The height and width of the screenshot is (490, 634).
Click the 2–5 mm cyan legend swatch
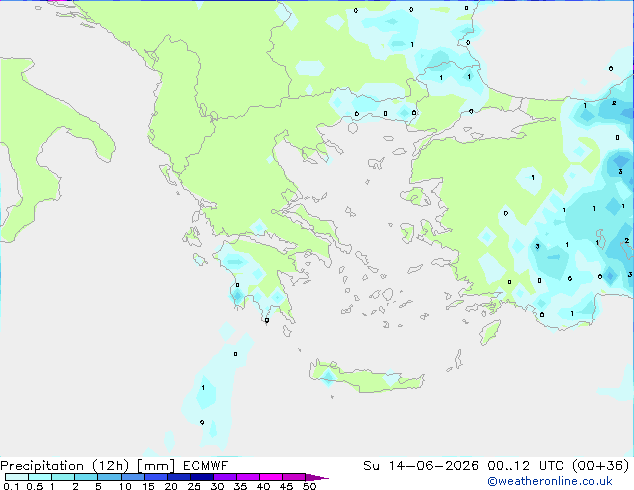(x=86, y=477)
